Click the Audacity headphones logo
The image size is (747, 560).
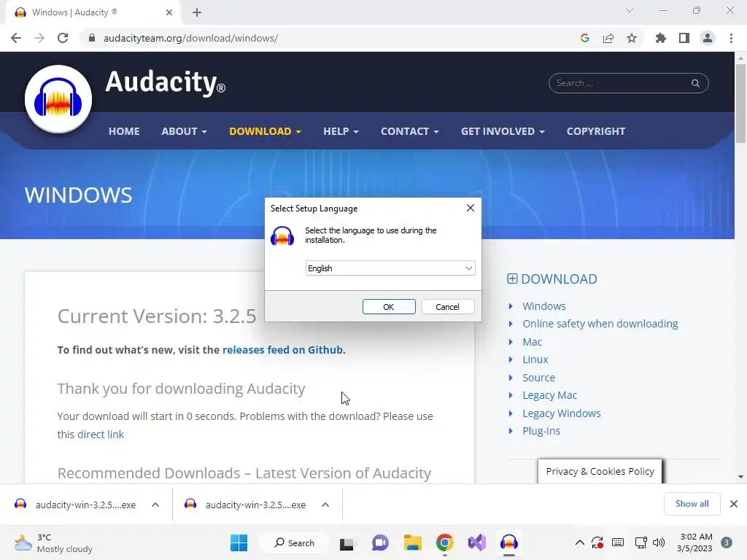pos(58,99)
